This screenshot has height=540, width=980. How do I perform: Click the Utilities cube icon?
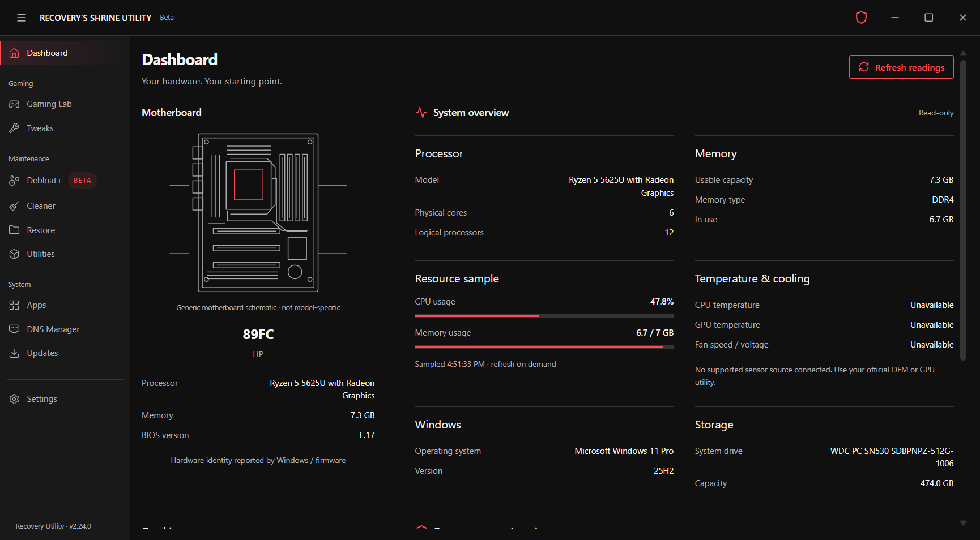(14, 254)
